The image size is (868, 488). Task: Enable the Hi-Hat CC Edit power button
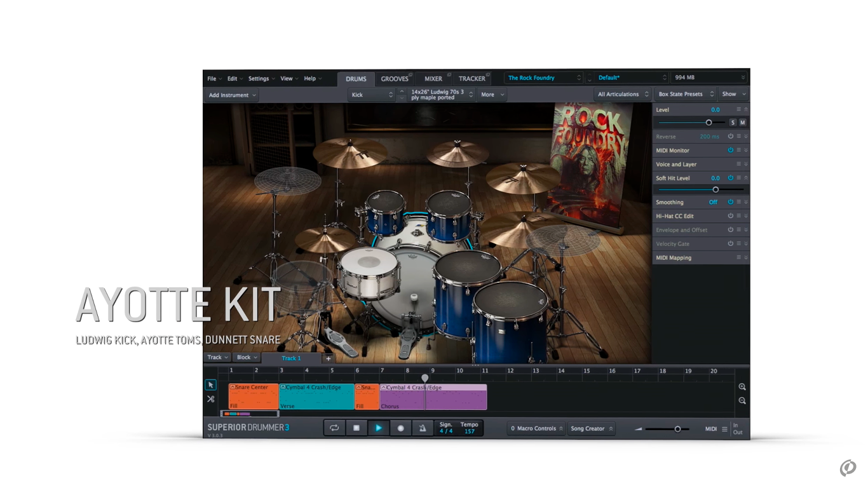click(x=731, y=216)
